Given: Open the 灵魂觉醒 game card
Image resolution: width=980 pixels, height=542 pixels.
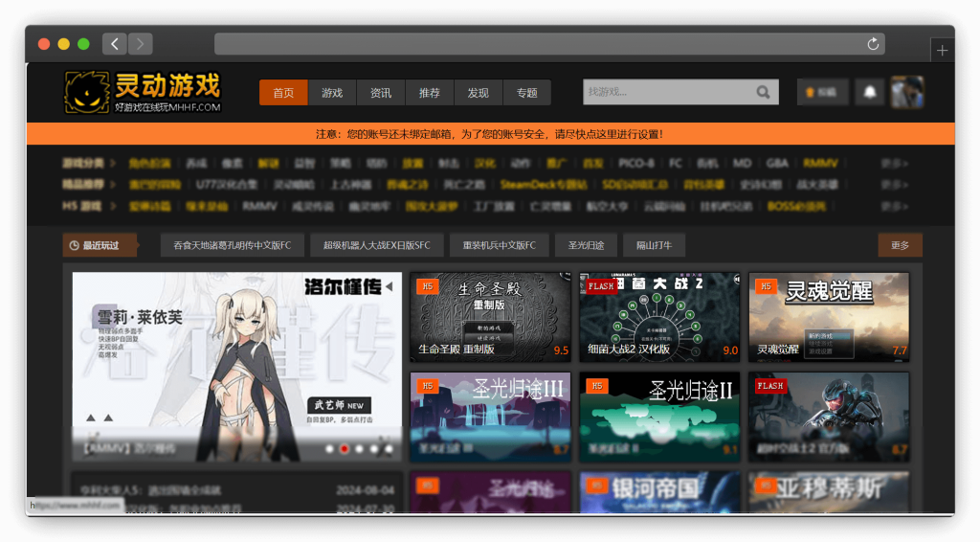Looking at the screenshot, I should pos(829,317).
